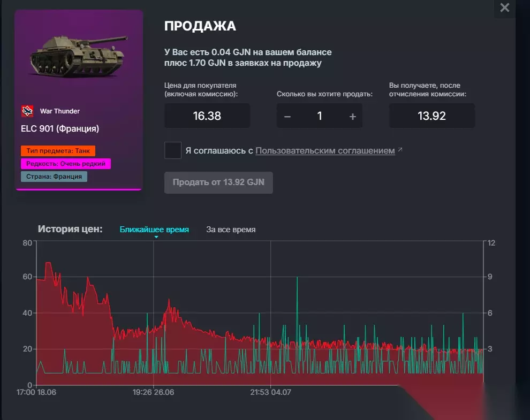Switch to the Ближайшее время tab
The height and width of the screenshot is (420, 530).
[154, 230]
